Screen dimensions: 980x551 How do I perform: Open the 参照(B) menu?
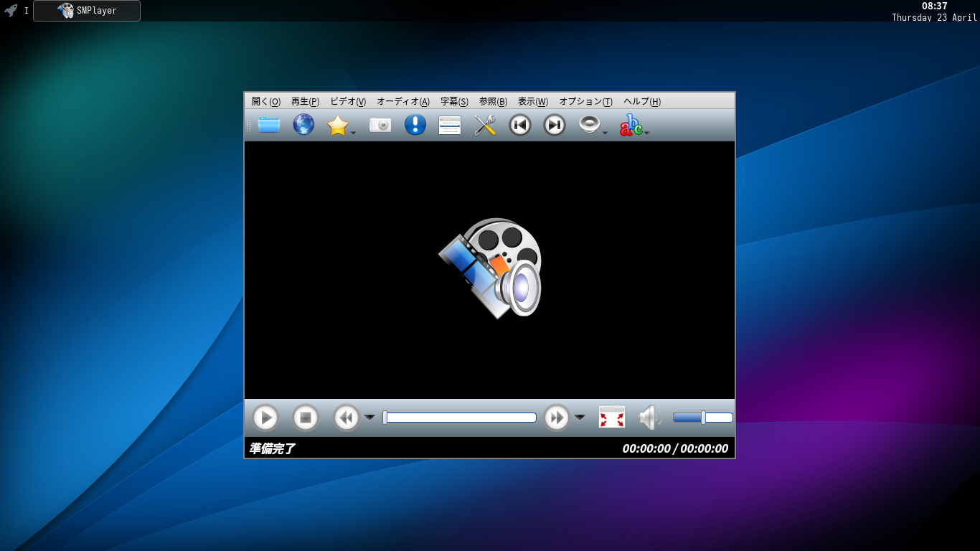(493, 101)
